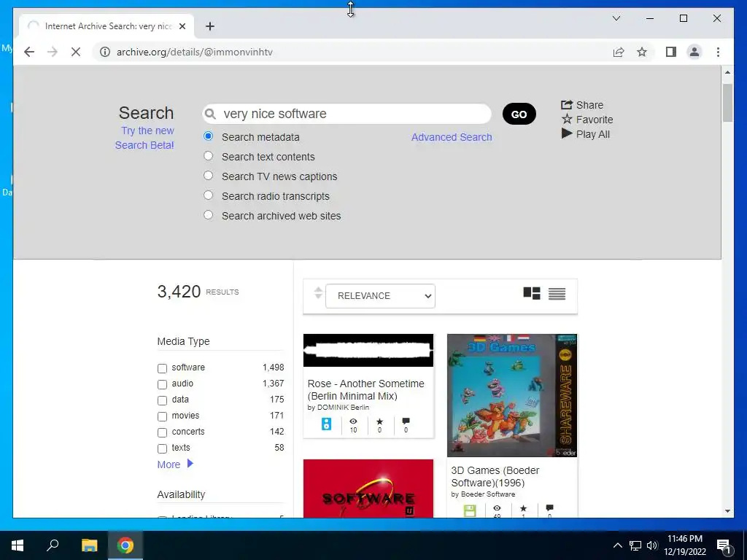Check the audio media type filter
This screenshot has width=747, height=560.
coord(163,384)
